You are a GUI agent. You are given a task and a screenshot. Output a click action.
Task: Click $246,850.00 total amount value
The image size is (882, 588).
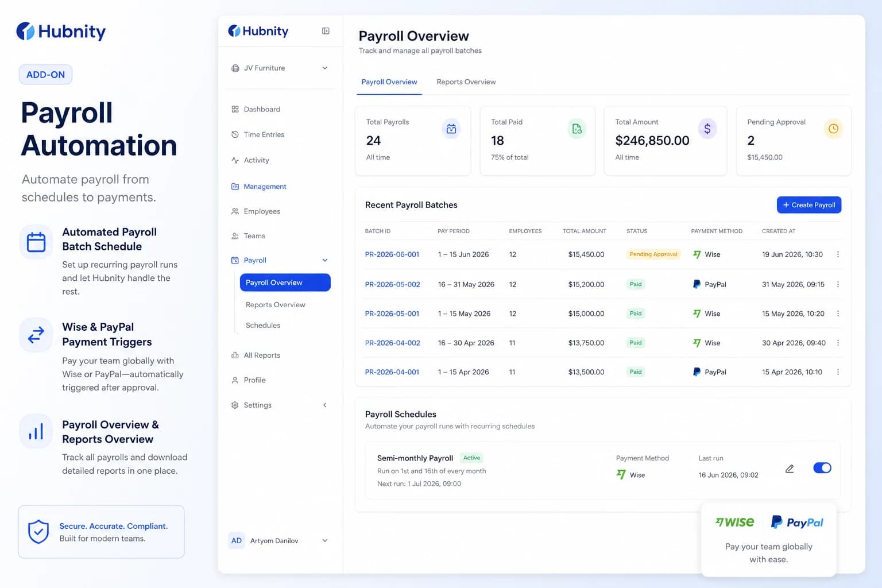(x=652, y=141)
